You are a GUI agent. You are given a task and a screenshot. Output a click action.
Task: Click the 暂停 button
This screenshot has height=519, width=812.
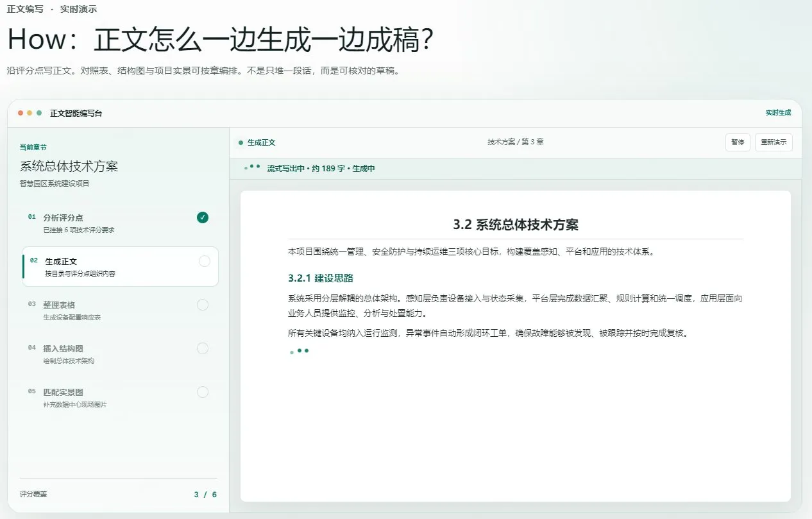(x=738, y=142)
